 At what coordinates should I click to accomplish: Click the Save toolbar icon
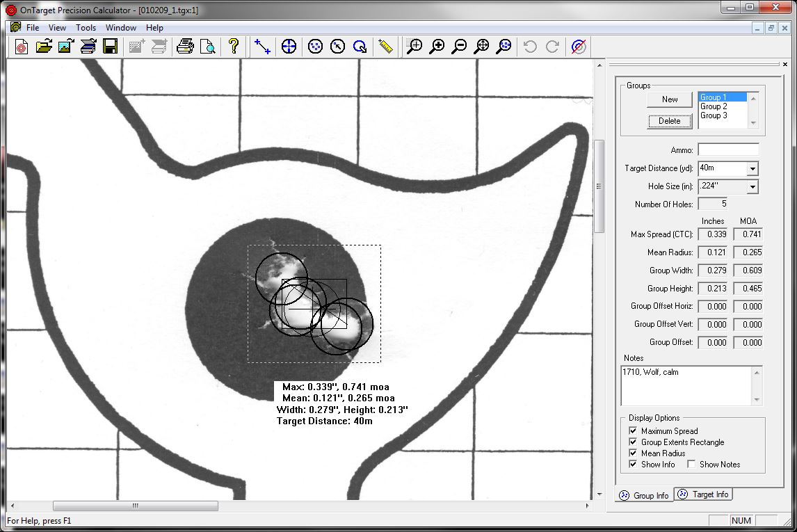[x=110, y=46]
